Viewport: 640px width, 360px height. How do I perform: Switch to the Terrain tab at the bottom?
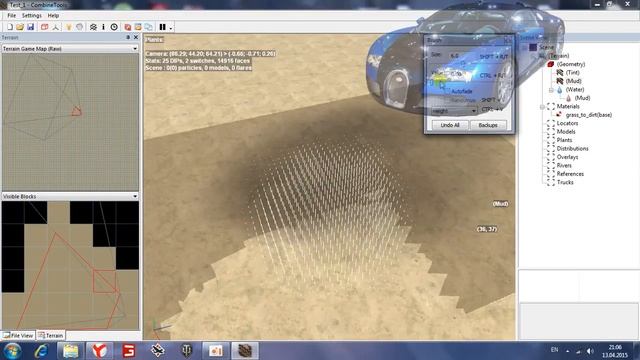(x=51, y=335)
